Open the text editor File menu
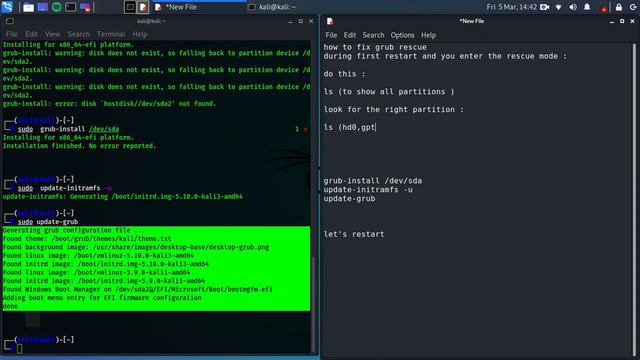Image resolution: width=640 pixels, height=360 pixels. 331,35
